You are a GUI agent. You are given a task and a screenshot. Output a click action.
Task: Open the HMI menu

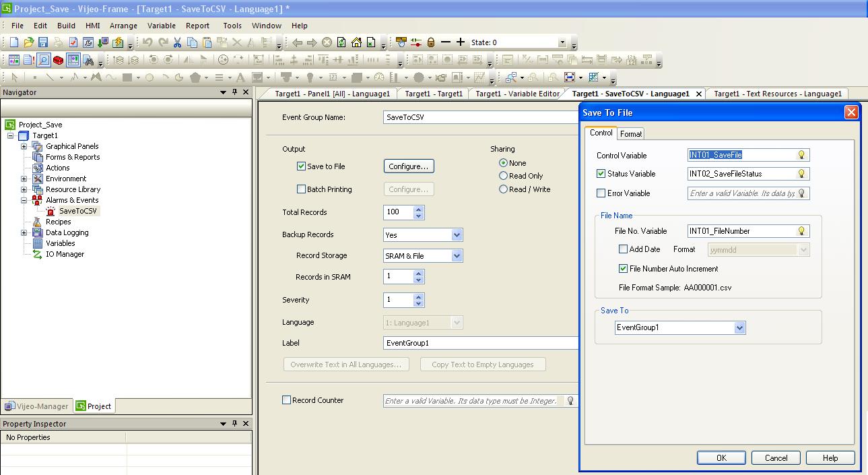click(x=92, y=26)
